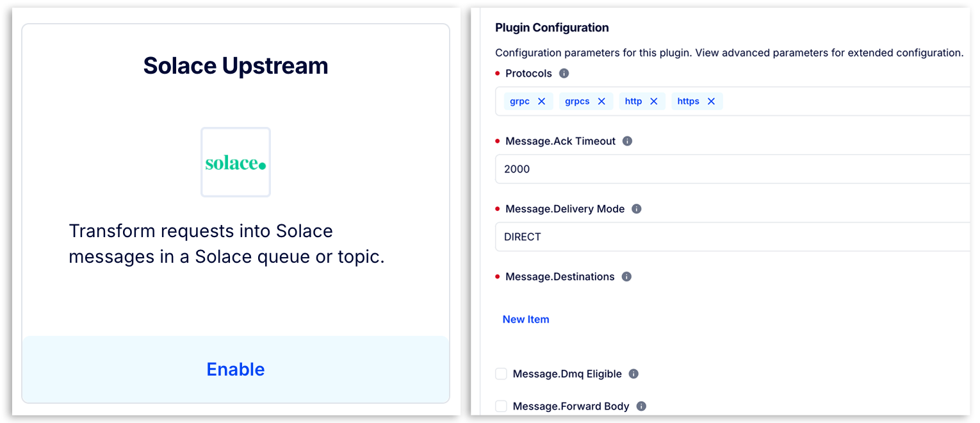Toggle the Message.Dmq Eligible checkbox

coord(501,374)
